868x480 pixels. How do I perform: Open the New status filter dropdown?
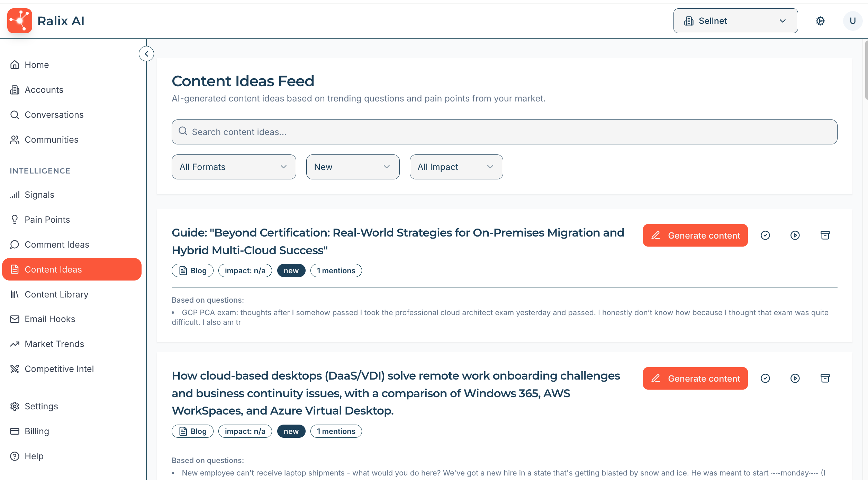pos(353,167)
